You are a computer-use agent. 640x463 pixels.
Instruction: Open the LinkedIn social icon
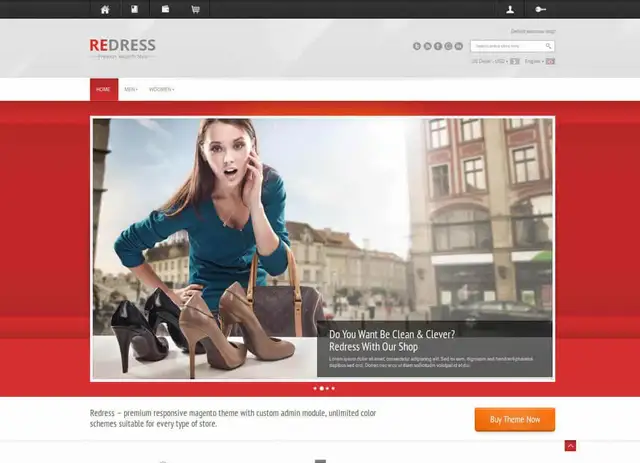[x=459, y=46]
